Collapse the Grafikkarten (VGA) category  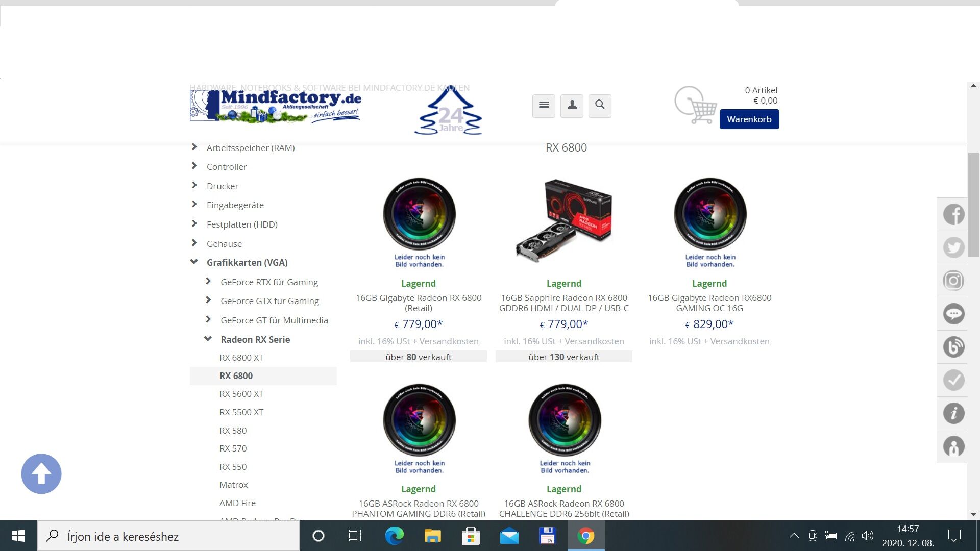[194, 262]
